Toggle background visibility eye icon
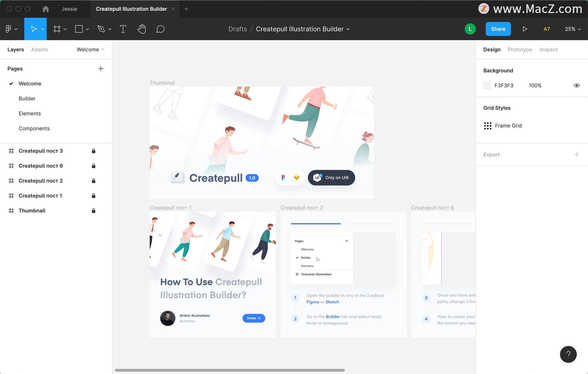Screen dimensions: 588x374 [577, 86]
